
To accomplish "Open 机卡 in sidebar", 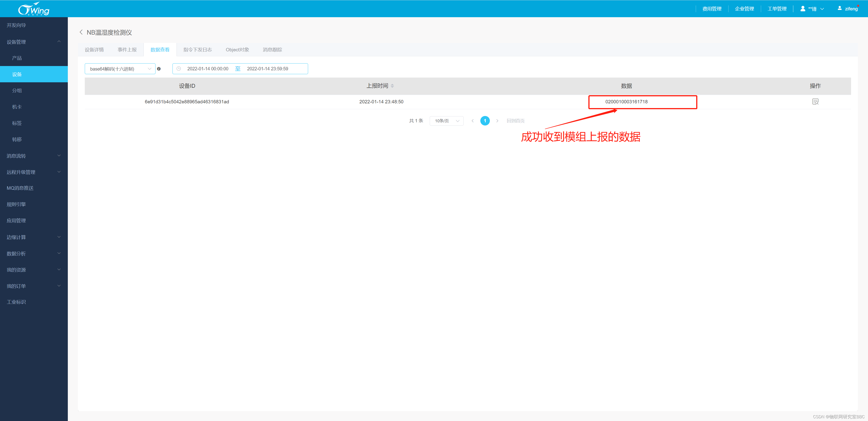I will [34, 107].
